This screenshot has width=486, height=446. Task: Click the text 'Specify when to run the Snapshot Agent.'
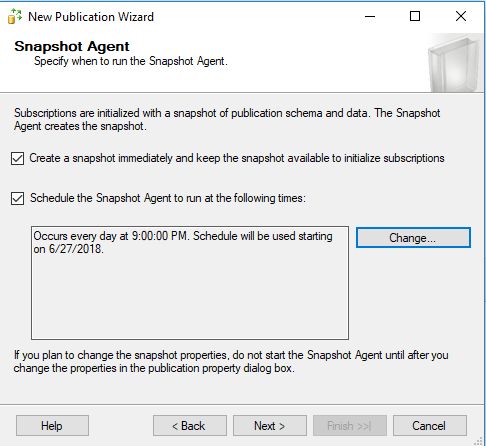click(131, 61)
